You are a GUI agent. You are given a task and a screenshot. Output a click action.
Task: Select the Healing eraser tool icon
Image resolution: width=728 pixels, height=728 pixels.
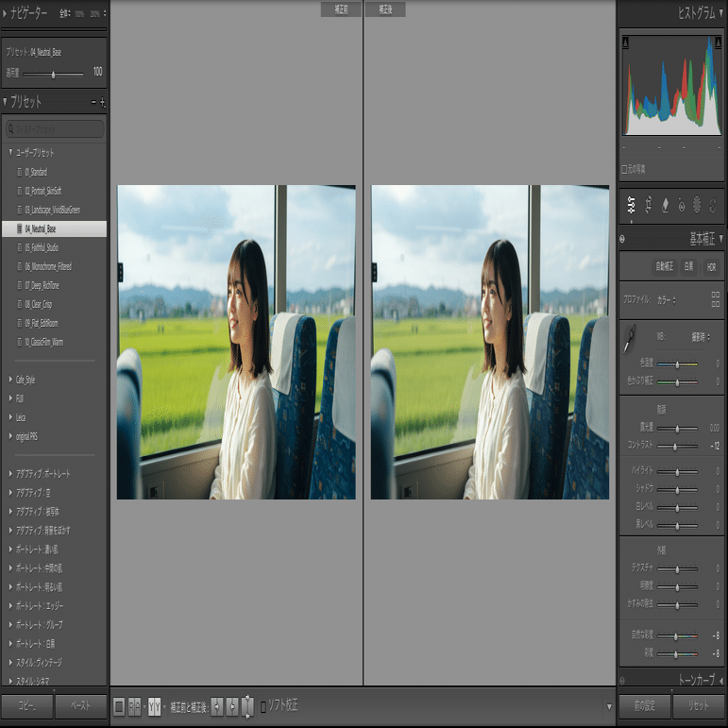point(665,205)
